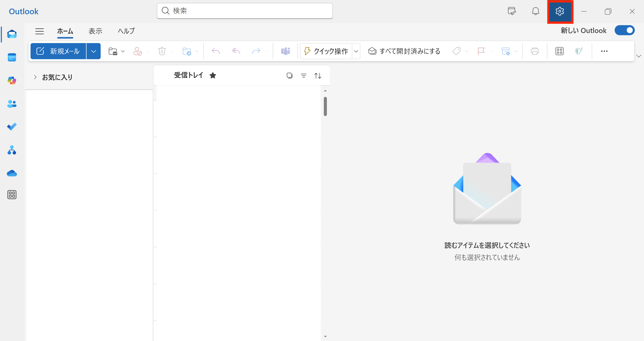Open To Do checkmark app
Viewport: 644px width, 341px height.
tap(12, 127)
